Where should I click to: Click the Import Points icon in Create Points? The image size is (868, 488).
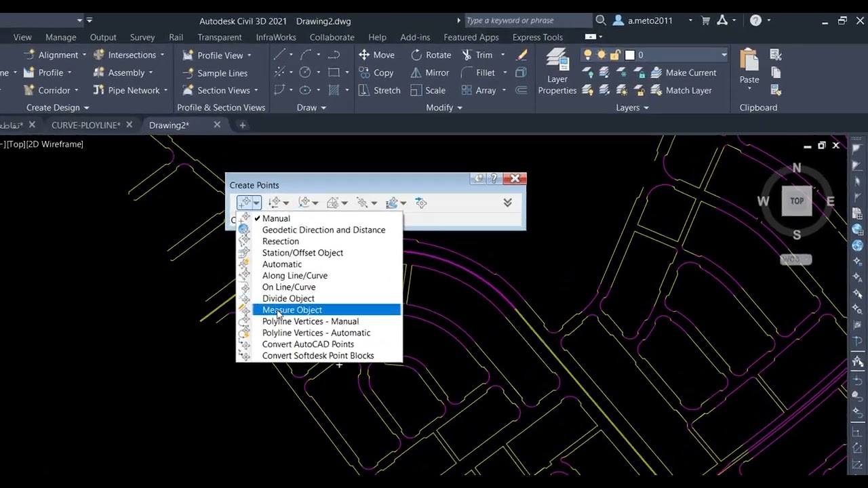click(x=421, y=203)
